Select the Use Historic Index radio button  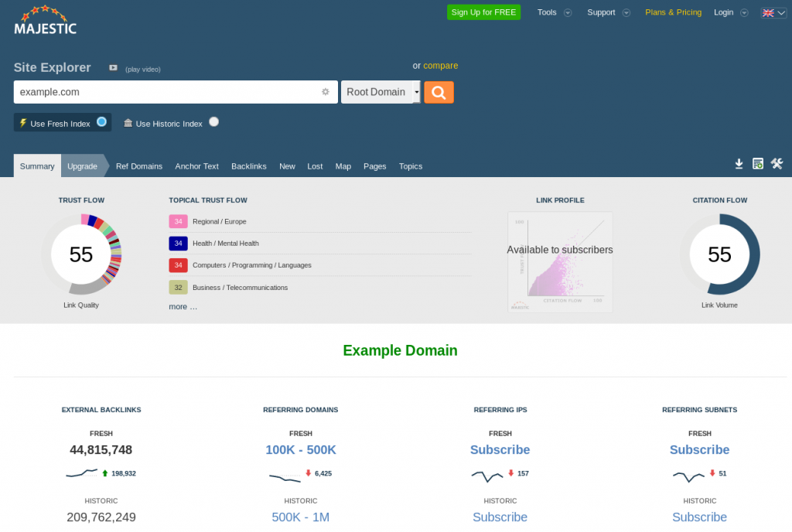click(214, 121)
